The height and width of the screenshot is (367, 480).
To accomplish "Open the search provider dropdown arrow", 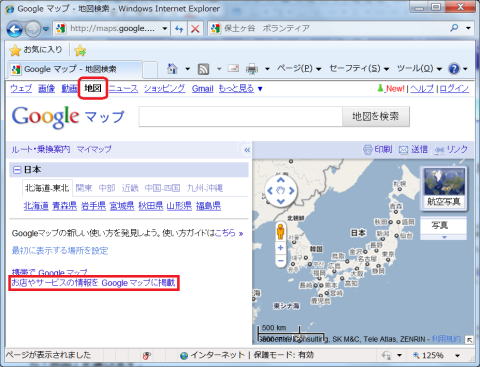I will (468, 28).
